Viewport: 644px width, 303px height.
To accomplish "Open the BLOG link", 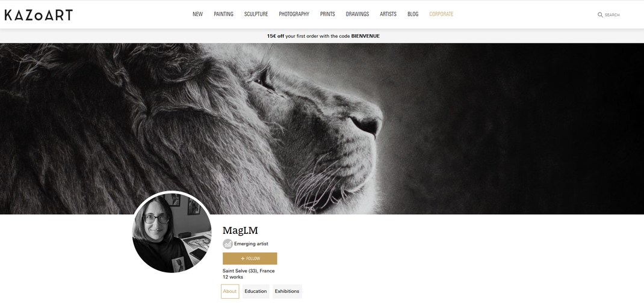I will click(413, 14).
